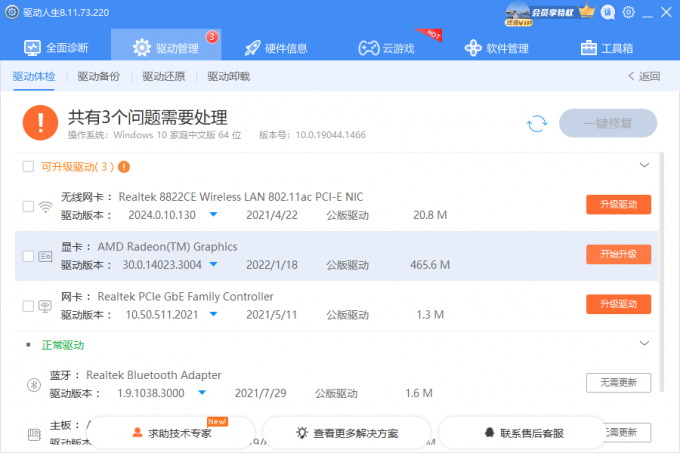Image resolution: width=680 pixels, height=453 pixels.
Task: Open 查看更多解决方案
Action: coord(347,432)
